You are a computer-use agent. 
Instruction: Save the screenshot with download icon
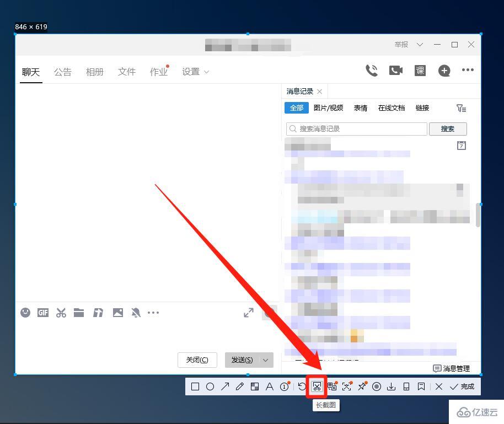391,387
